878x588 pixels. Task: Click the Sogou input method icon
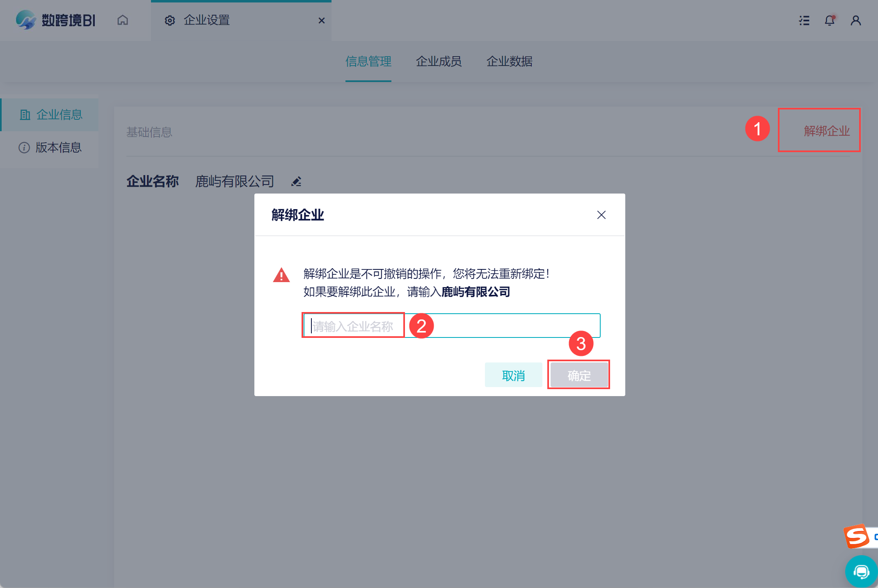(856, 536)
